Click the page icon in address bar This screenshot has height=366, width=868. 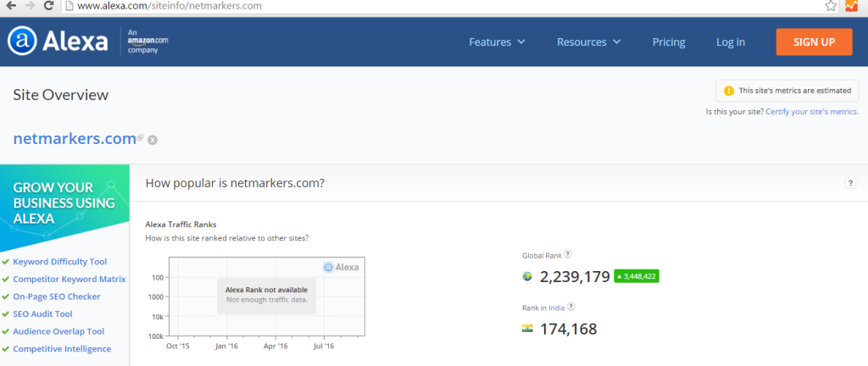click(69, 6)
